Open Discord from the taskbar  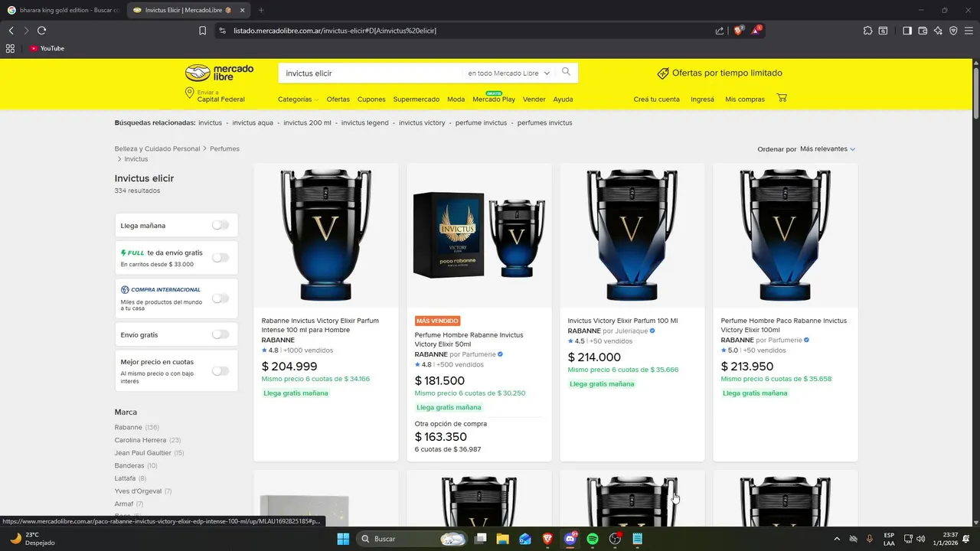coord(570,539)
